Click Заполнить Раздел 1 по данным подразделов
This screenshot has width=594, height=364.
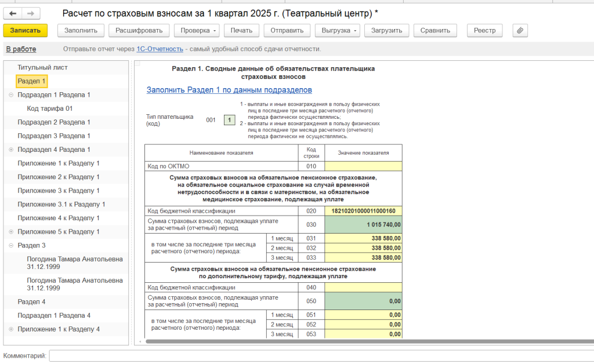click(x=229, y=90)
